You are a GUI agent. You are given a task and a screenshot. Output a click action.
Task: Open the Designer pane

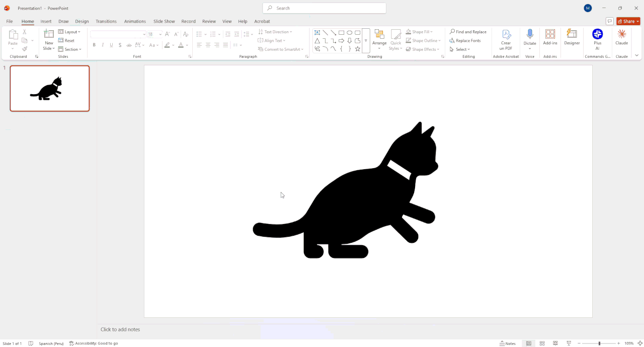[x=572, y=37]
